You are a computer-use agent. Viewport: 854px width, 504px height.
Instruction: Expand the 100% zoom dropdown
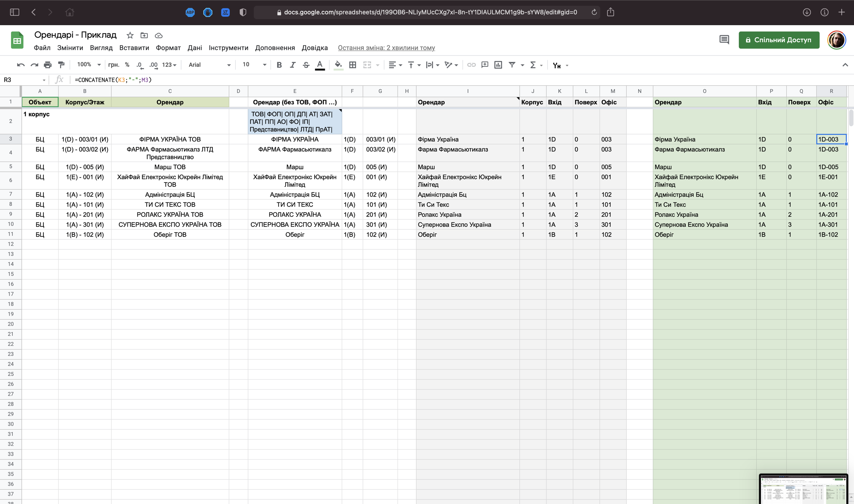tap(89, 65)
